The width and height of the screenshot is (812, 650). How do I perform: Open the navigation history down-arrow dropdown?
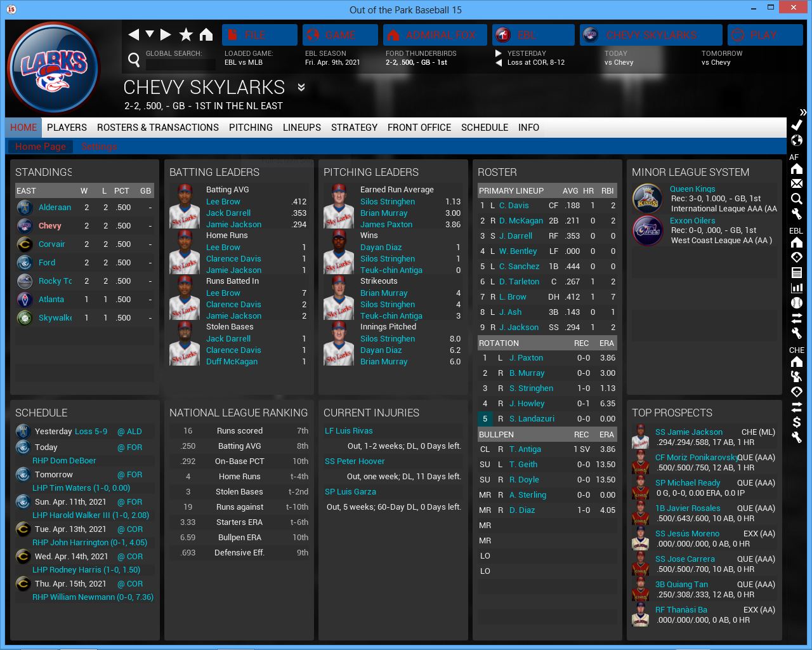click(x=150, y=34)
